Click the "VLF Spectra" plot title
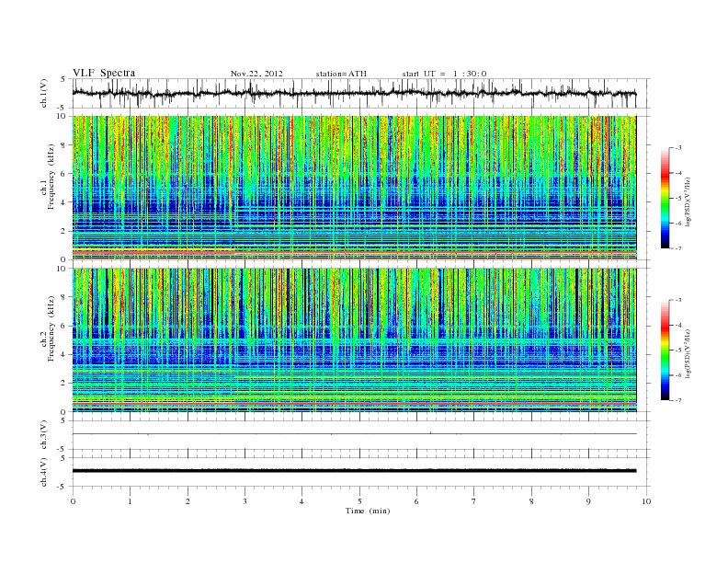The image size is (728, 563). (x=104, y=73)
